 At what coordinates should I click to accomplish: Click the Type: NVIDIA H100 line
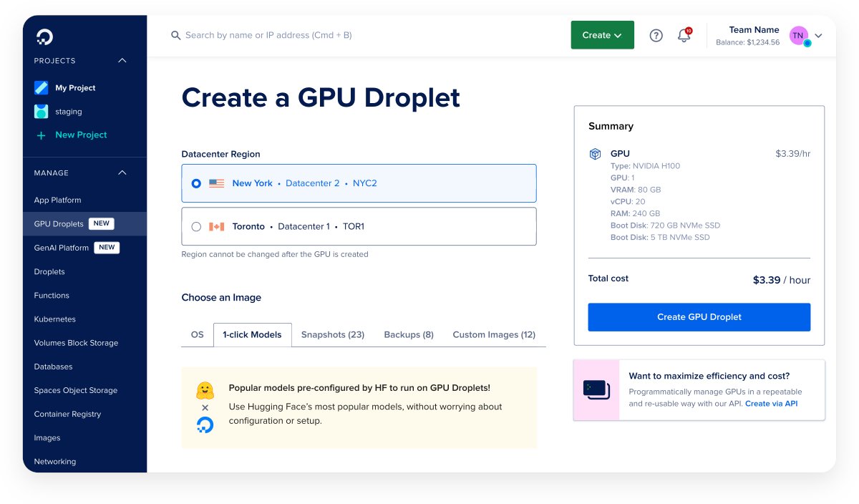coord(646,166)
